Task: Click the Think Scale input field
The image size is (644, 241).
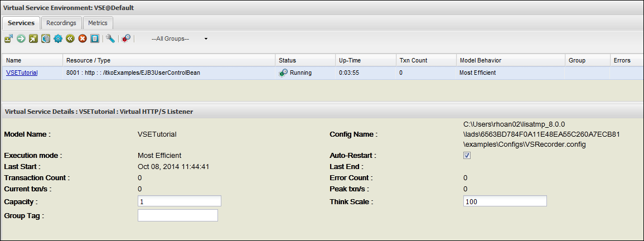Action: pyautogui.click(x=505, y=201)
